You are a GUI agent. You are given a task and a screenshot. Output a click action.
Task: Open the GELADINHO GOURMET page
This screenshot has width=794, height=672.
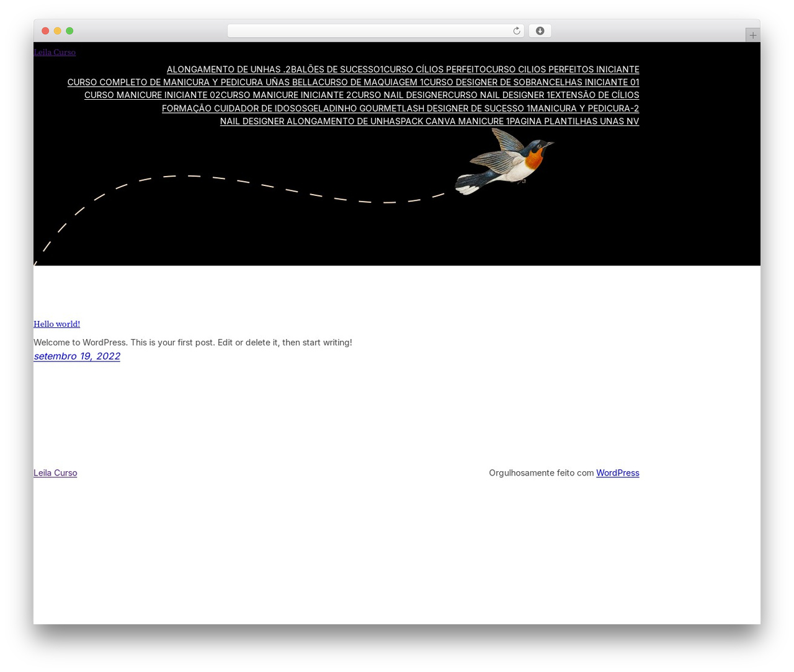(x=355, y=108)
